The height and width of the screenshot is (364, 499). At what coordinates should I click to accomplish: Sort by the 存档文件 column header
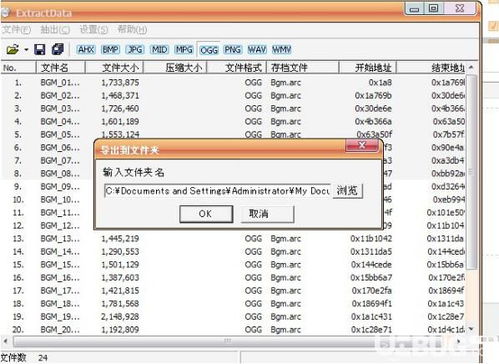pos(303,68)
